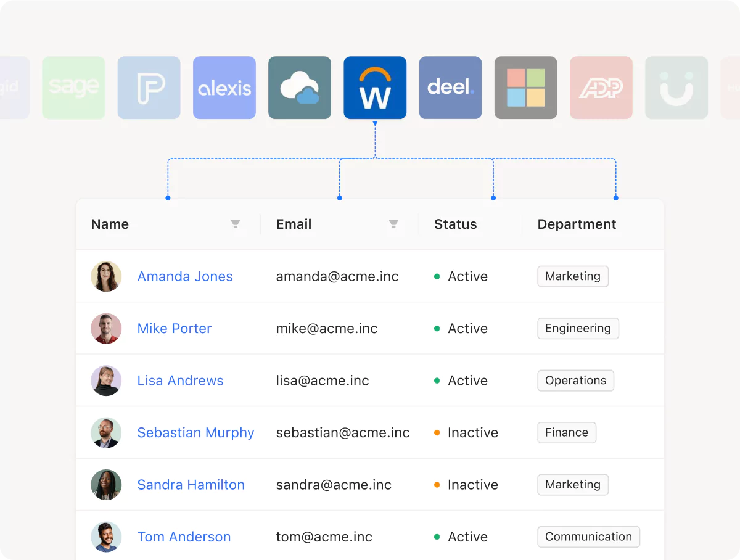740x560 pixels.
Task: Select the Workday integration icon
Action: click(x=375, y=88)
